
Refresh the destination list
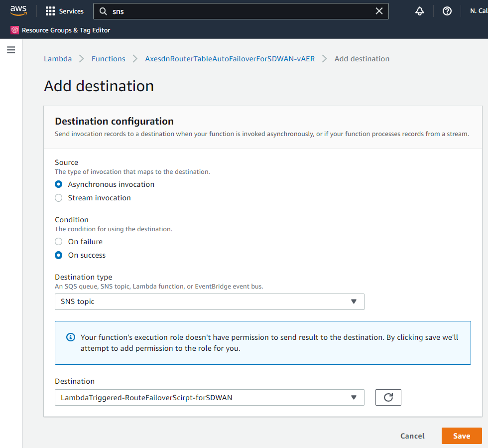[x=388, y=397]
